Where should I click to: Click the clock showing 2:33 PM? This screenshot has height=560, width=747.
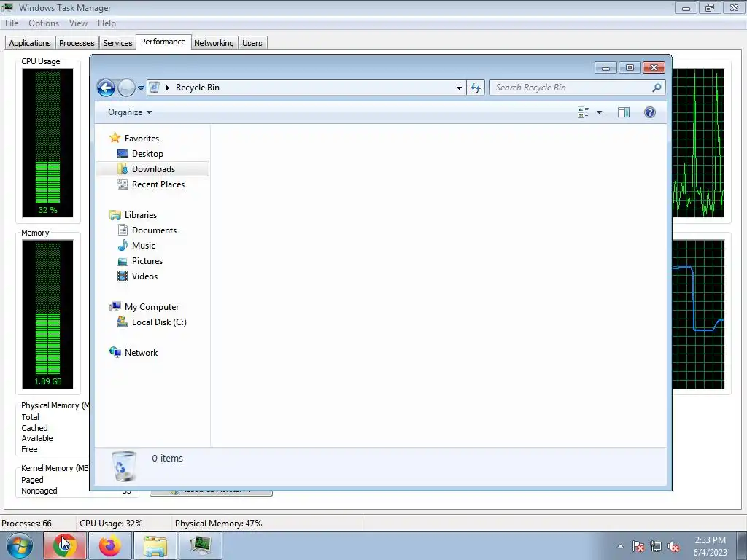tap(710, 540)
